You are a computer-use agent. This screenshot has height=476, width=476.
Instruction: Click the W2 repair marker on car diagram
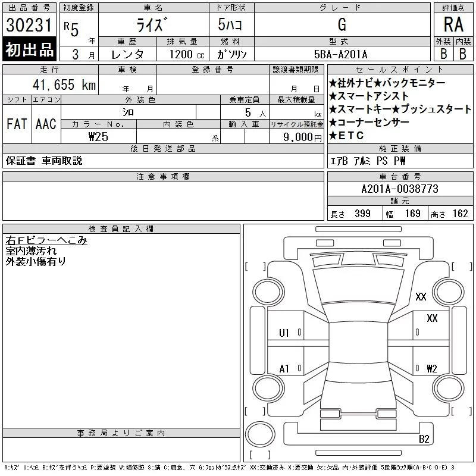[432, 368]
